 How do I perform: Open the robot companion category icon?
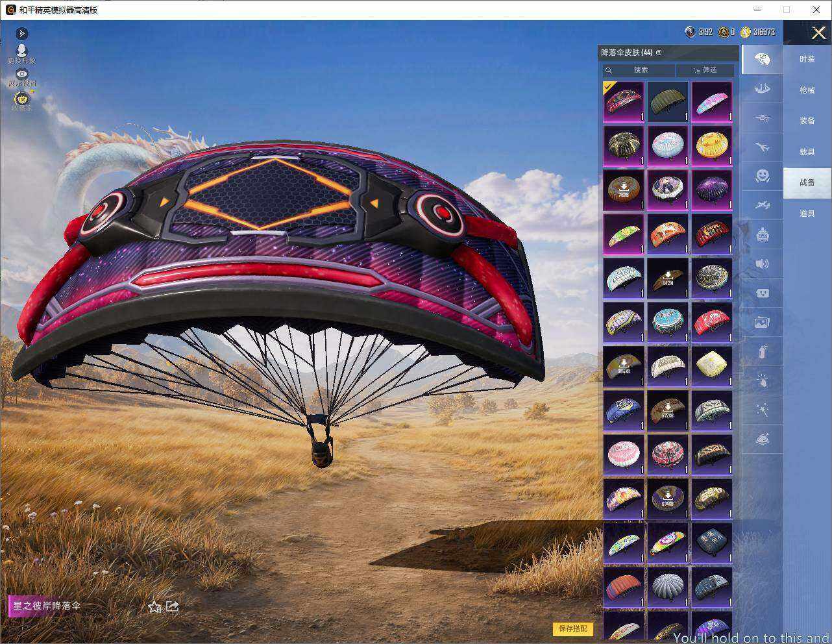point(763,234)
